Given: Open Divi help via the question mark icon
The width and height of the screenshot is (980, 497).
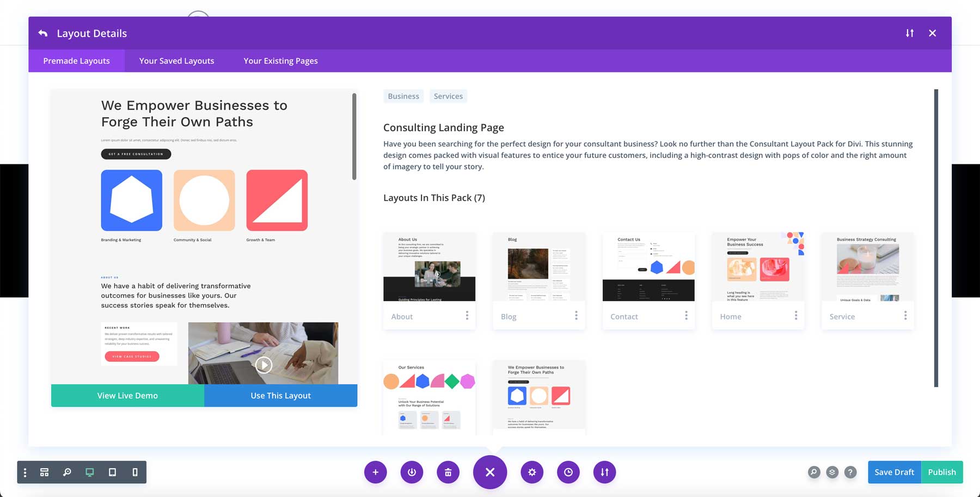Looking at the screenshot, I should (x=850, y=472).
